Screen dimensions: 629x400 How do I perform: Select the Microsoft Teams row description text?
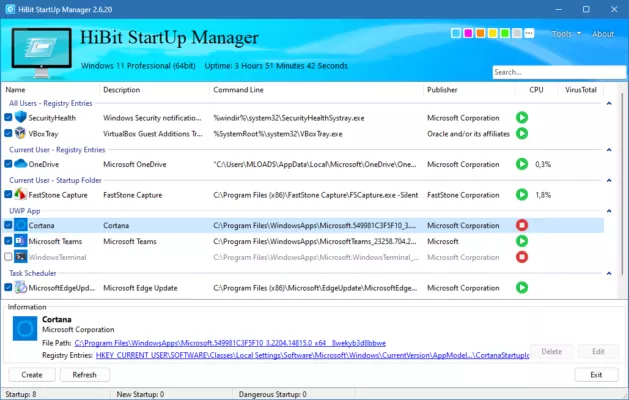130,241
